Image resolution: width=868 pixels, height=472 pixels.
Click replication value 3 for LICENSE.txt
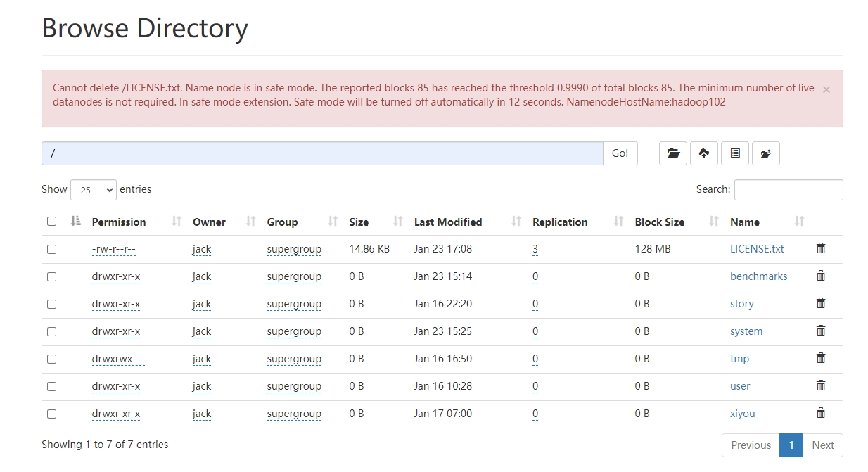point(535,249)
